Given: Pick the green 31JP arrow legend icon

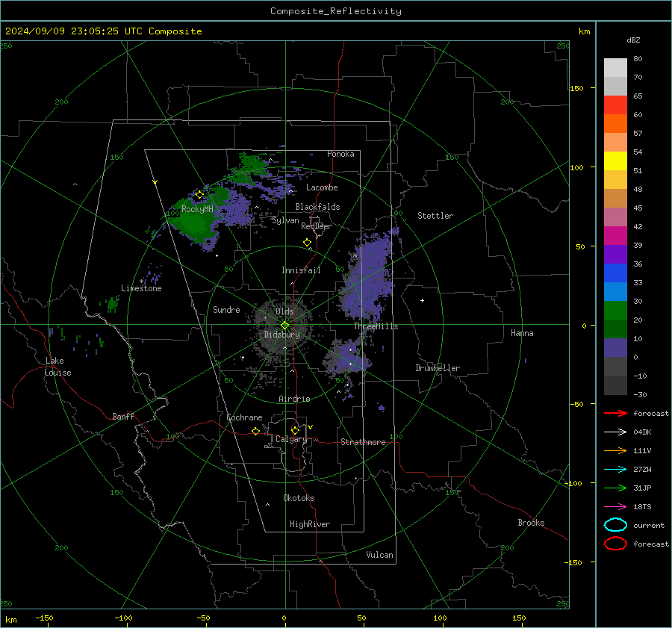Looking at the screenshot, I should coord(615,488).
